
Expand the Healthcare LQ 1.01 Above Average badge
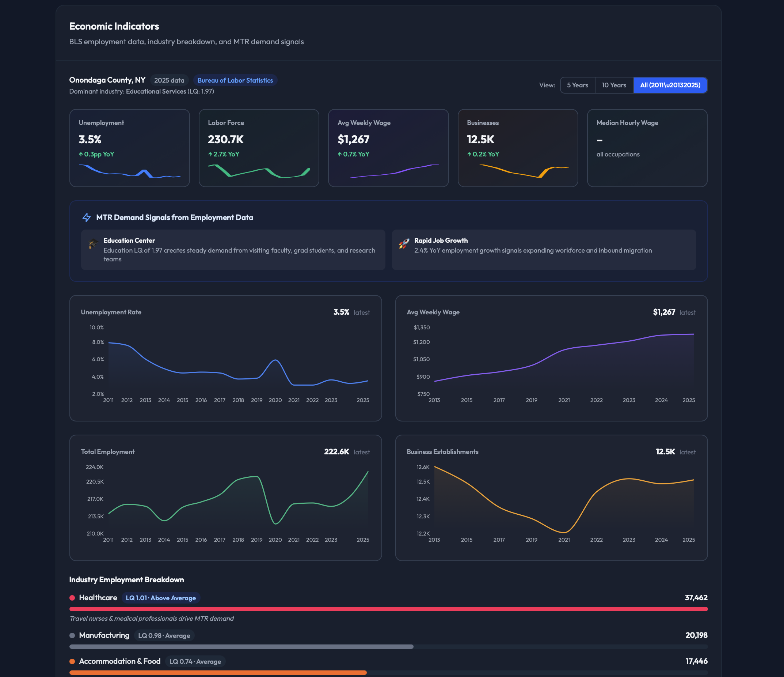pos(161,597)
